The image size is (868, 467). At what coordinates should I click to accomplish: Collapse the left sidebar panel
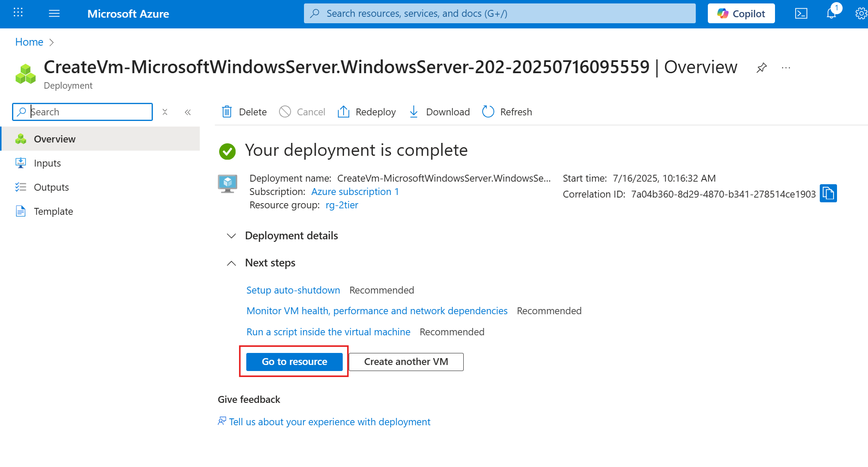pos(188,112)
